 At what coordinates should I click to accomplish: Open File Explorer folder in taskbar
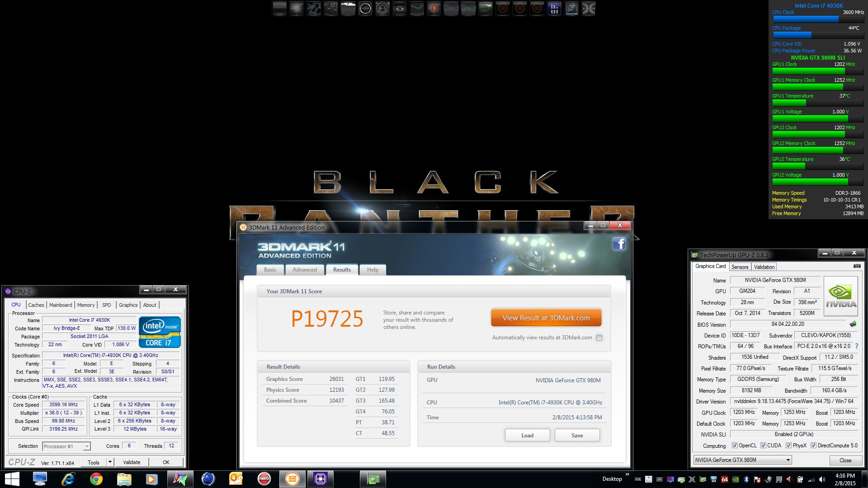[124, 479]
